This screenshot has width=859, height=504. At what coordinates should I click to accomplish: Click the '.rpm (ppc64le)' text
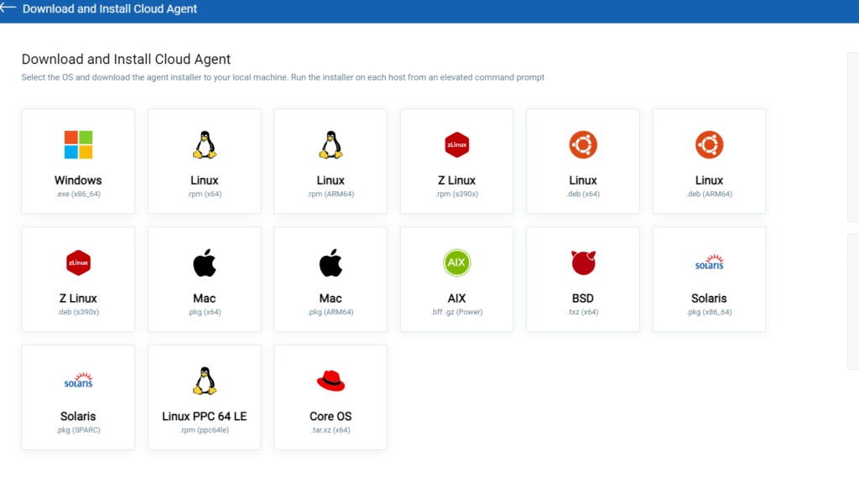tap(205, 430)
